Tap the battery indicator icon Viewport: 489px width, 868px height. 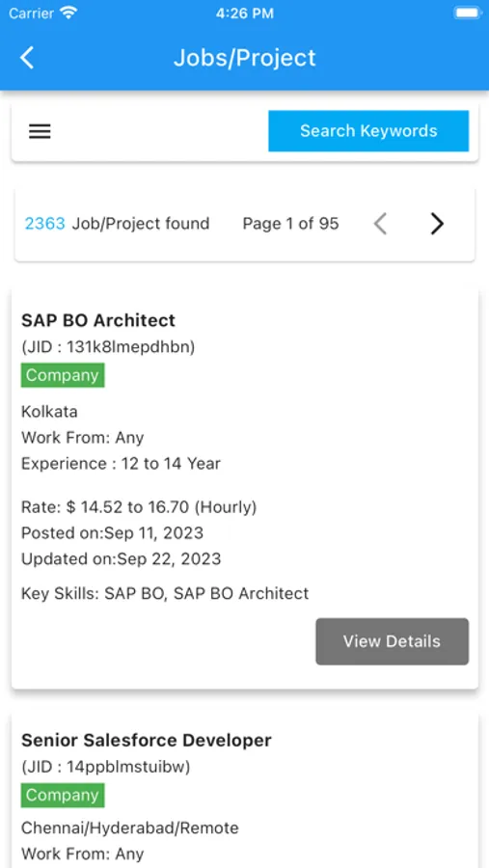tap(468, 13)
